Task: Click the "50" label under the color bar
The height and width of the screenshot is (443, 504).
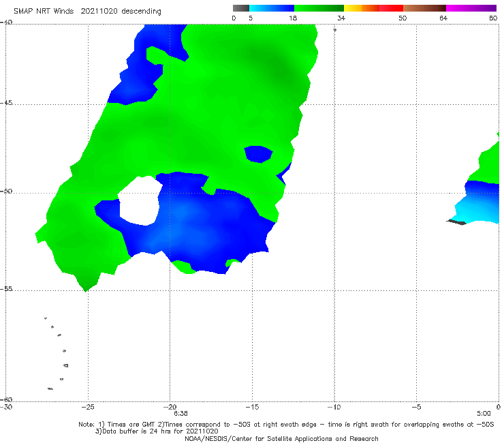Action: [x=403, y=18]
